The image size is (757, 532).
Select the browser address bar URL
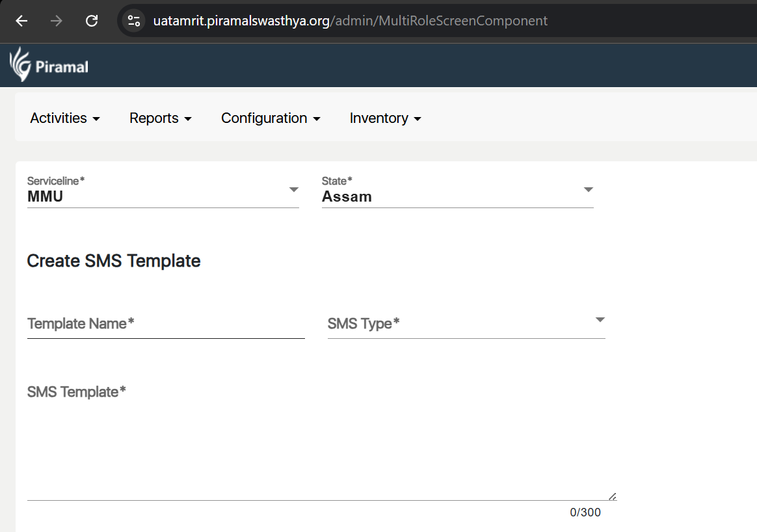click(350, 21)
